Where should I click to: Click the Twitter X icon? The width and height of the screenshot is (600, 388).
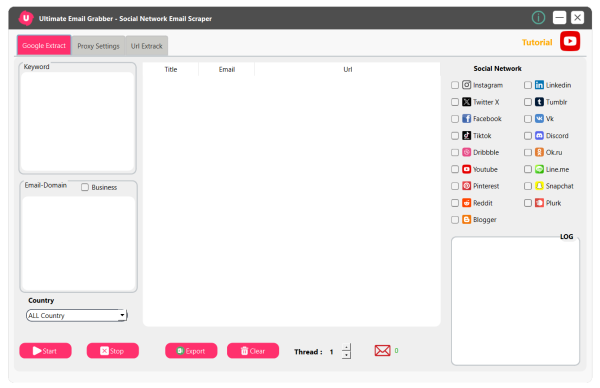pyautogui.click(x=466, y=102)
